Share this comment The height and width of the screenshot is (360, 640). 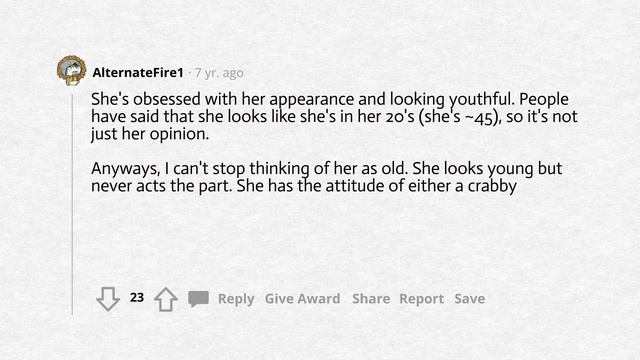coord(371,299)
